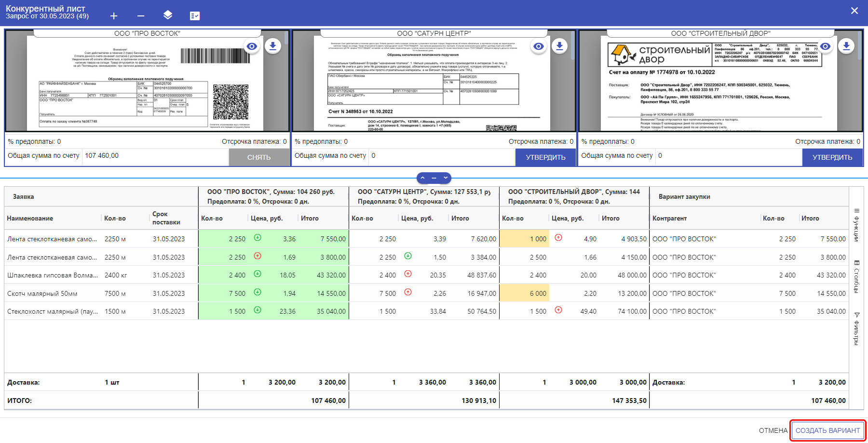
Task: Click the СНЯТЬ button for ПРО ВОСТОК
Action: [259, 157]
